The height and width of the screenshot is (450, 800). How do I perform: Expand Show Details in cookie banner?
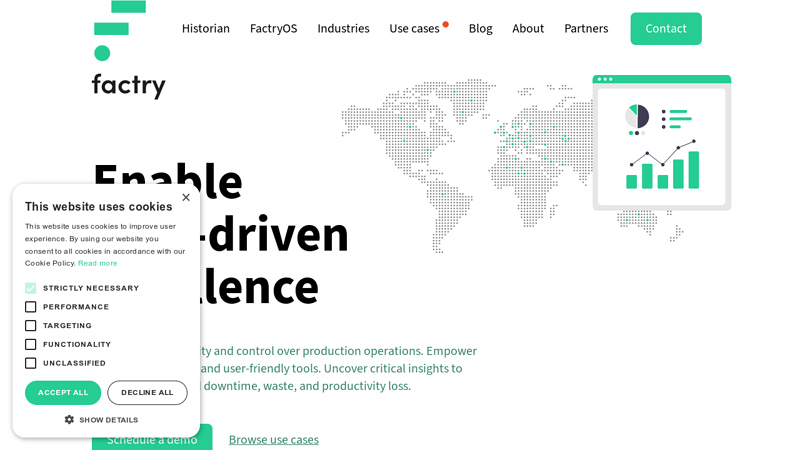[x=102, y=419]
